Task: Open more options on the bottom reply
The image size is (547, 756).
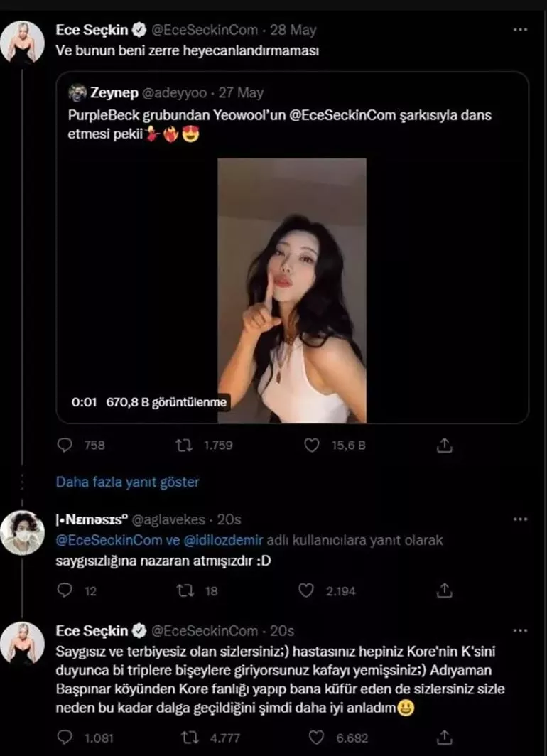Action: tap(520, 630)
